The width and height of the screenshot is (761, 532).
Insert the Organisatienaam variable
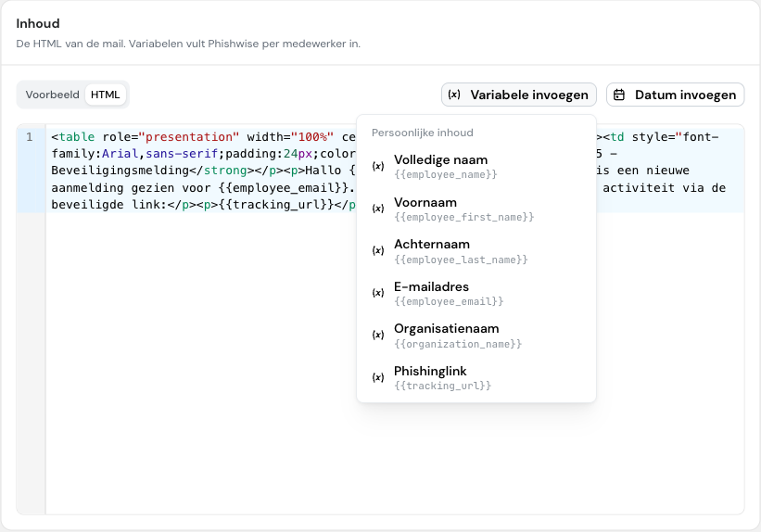pyautogui.click(x=476, y=336)
